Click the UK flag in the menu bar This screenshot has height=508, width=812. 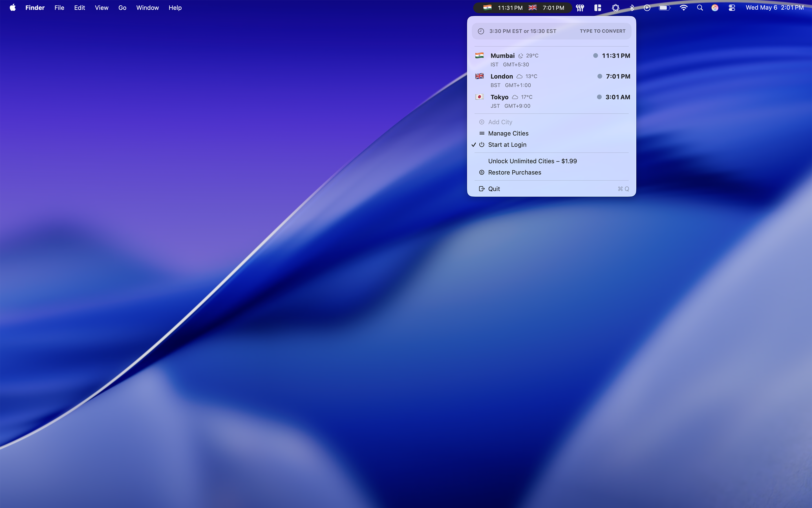(x=533, y=7)
